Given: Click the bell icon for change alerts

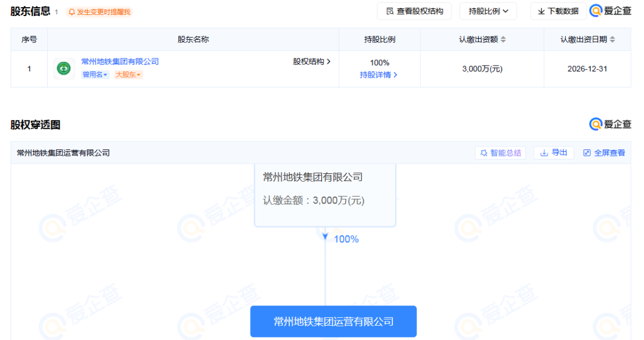Looking at the screenshot, I should pos(72,13).
